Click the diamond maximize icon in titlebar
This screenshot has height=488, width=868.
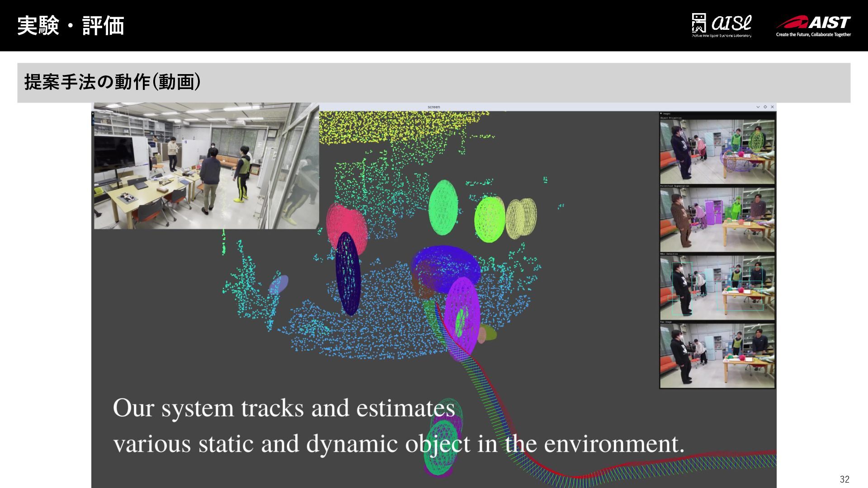tap(765, 107)
